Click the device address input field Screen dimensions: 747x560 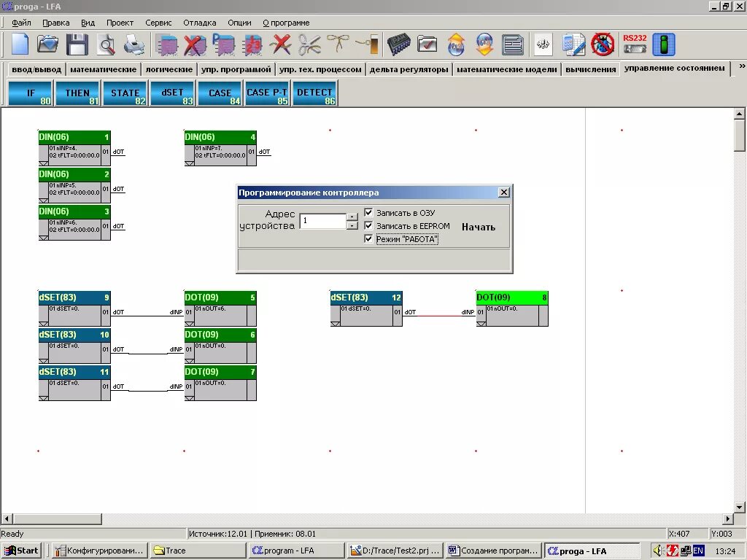322,221
